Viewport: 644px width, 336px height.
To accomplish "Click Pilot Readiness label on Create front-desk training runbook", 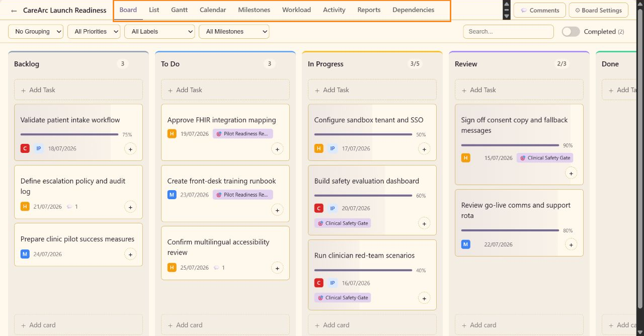I will click(x=243, y=195).
